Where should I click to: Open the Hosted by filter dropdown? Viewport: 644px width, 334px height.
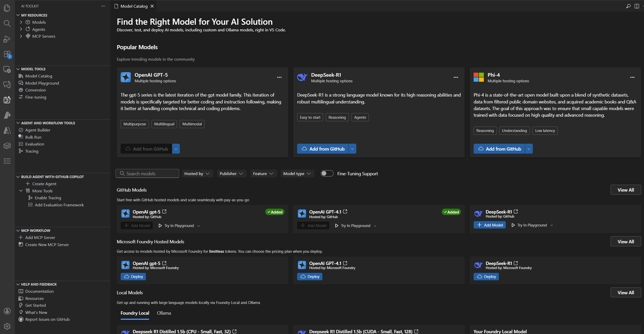(197, 173)
